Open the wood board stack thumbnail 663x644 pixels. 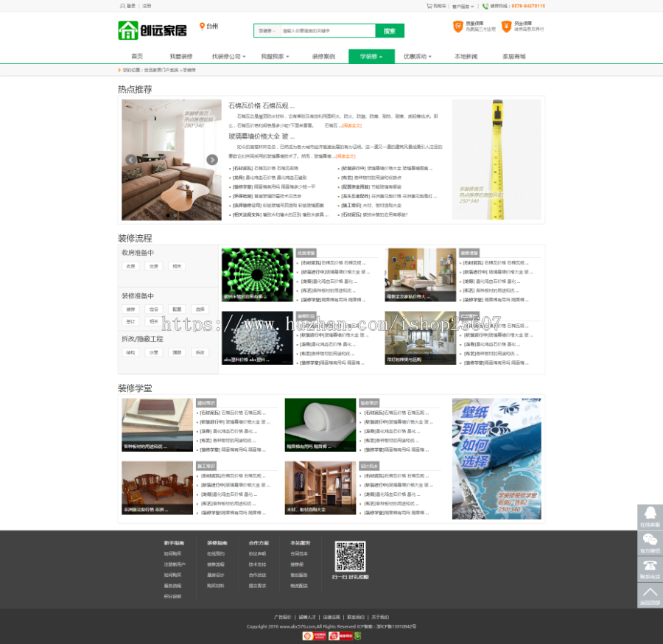(x=157, y=424)
